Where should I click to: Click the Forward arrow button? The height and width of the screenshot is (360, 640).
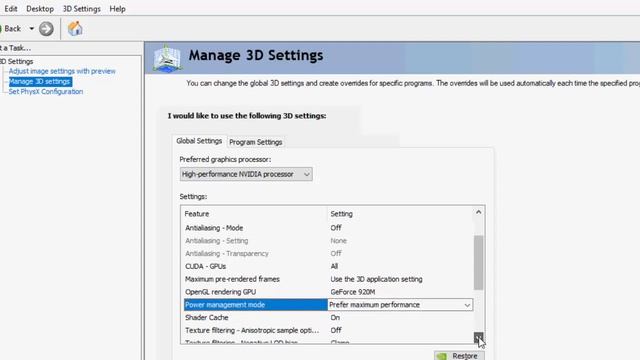coord(46,29)
